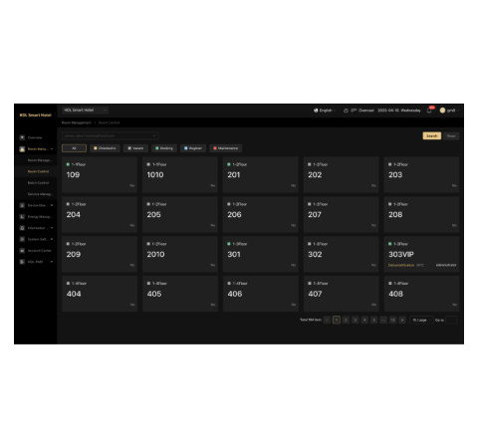
Task: Open Batch Control in sidebar
Action: point(38,183)
